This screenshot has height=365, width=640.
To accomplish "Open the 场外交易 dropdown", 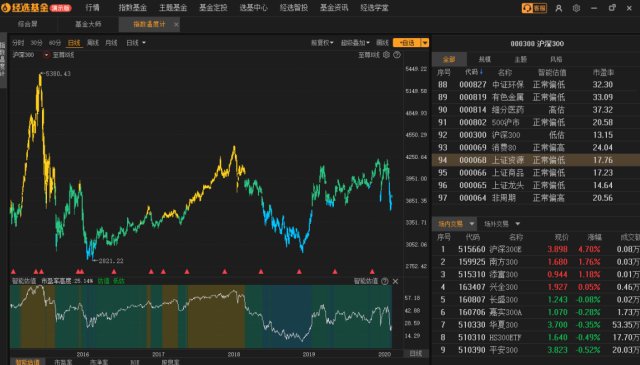I will (x=502, y=224).
